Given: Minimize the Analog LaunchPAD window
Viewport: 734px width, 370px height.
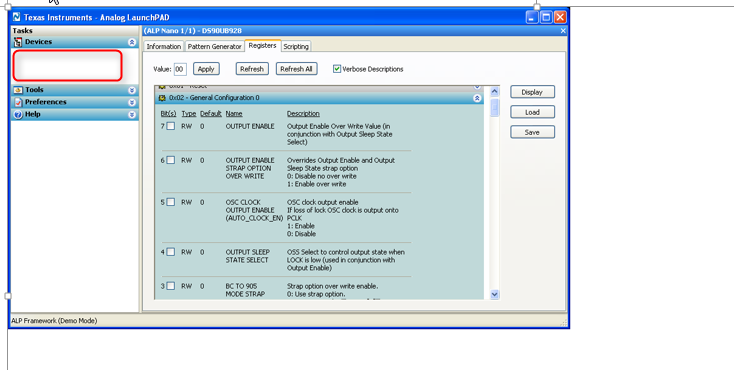Looking at the screenshot, I should coord(532,17).
